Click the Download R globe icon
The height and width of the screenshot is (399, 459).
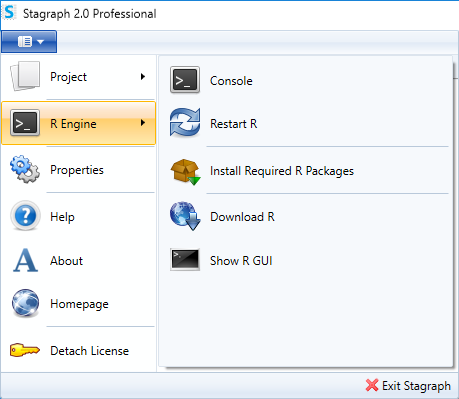click(x=185, y=216)
